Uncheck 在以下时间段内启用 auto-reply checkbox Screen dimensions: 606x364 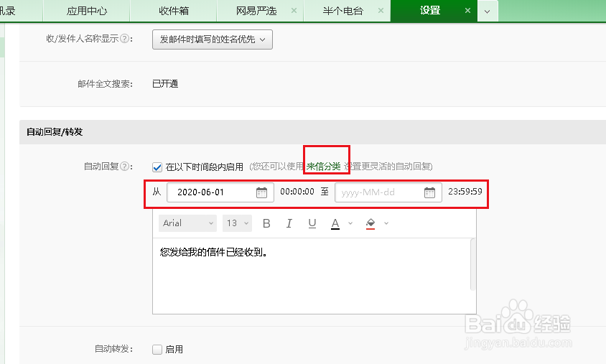[157, 167]
